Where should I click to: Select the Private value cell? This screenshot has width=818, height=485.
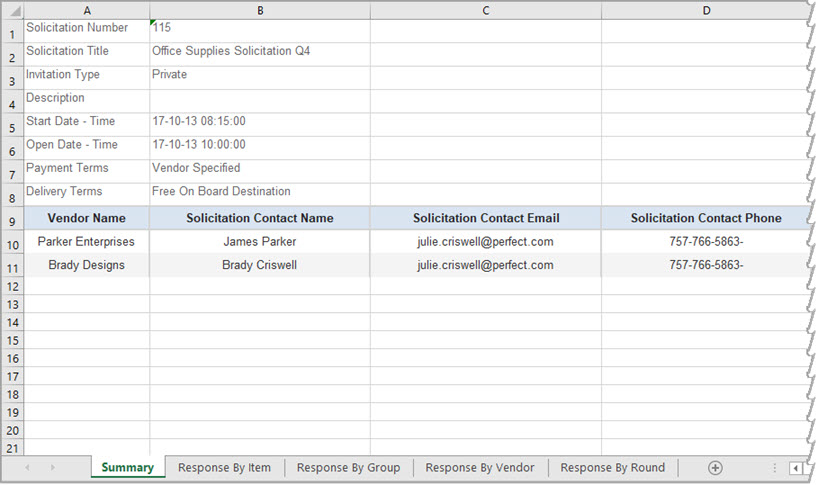(260, 78)
